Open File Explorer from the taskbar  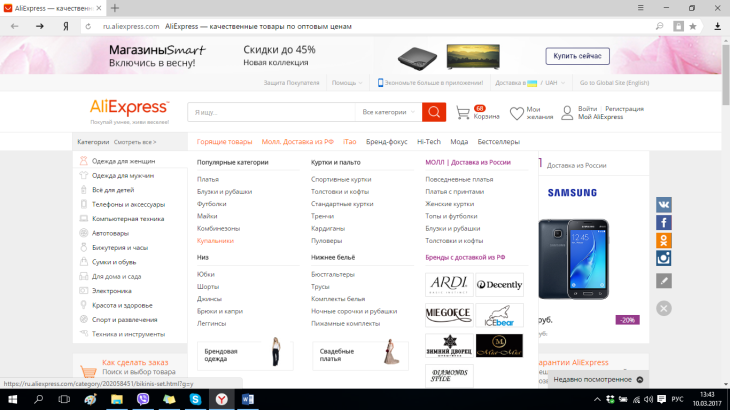tap(116, 399)
